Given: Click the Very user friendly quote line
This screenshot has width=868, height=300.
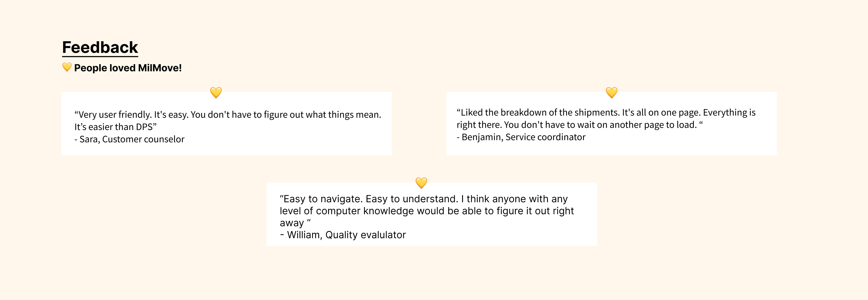Looking at the screenshot, I should click(228, 114).
